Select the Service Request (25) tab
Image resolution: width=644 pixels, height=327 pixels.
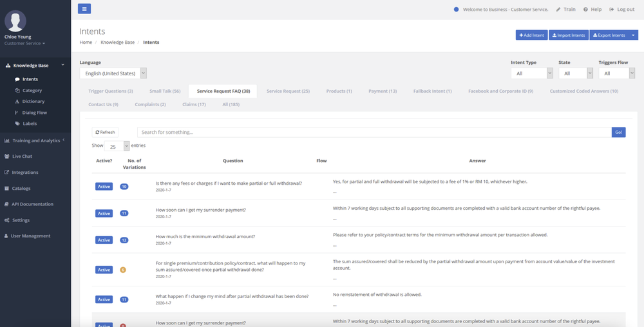288,91
